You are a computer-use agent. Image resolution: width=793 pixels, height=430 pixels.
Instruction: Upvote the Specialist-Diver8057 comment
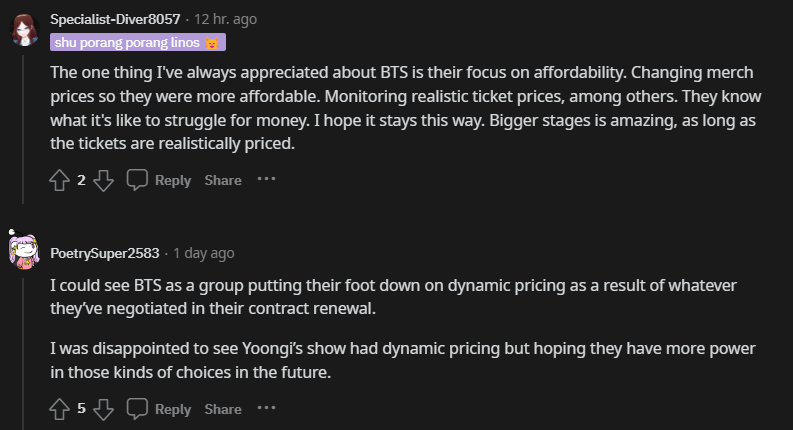point(59,180)
